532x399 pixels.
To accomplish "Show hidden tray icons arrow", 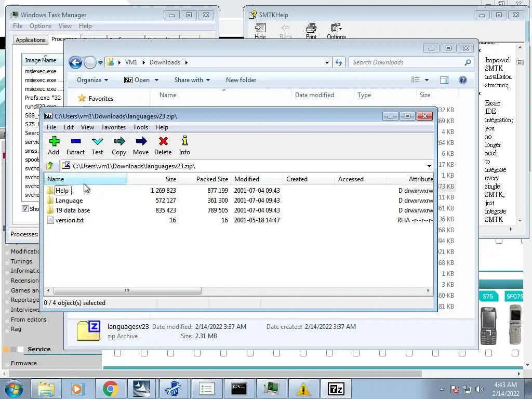I will click(x=442, y=389).
